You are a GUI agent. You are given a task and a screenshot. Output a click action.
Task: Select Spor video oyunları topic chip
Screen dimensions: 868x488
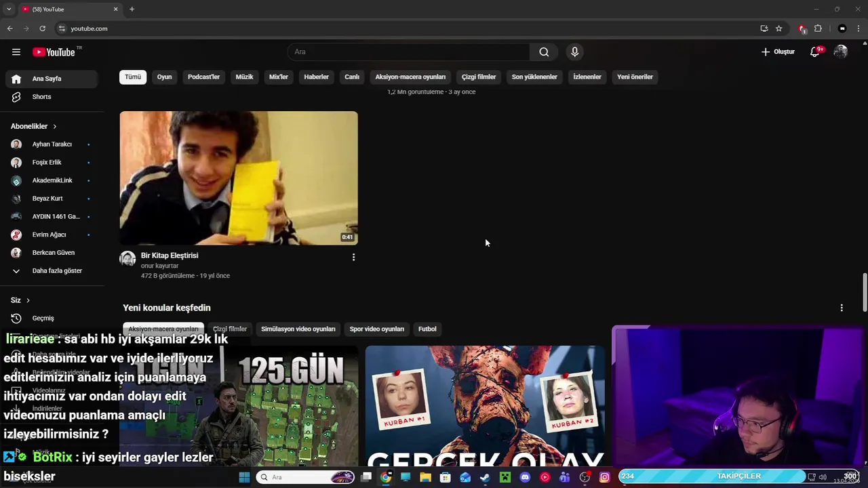pyautogui.click(x=377, y=329)
